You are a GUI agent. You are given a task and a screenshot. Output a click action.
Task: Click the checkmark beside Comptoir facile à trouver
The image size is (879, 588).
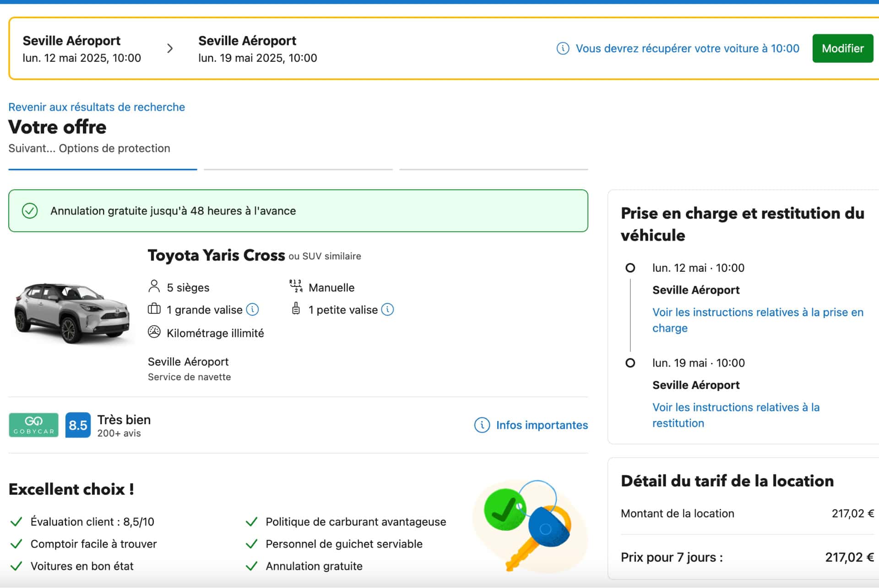16,544
